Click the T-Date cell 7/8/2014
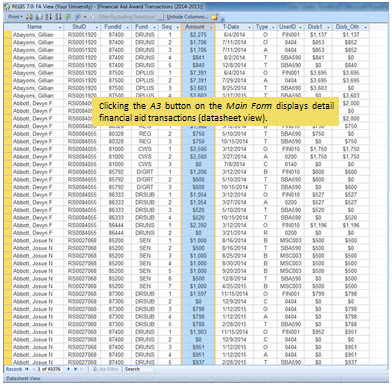392x384 pixels. coord(235,164)
